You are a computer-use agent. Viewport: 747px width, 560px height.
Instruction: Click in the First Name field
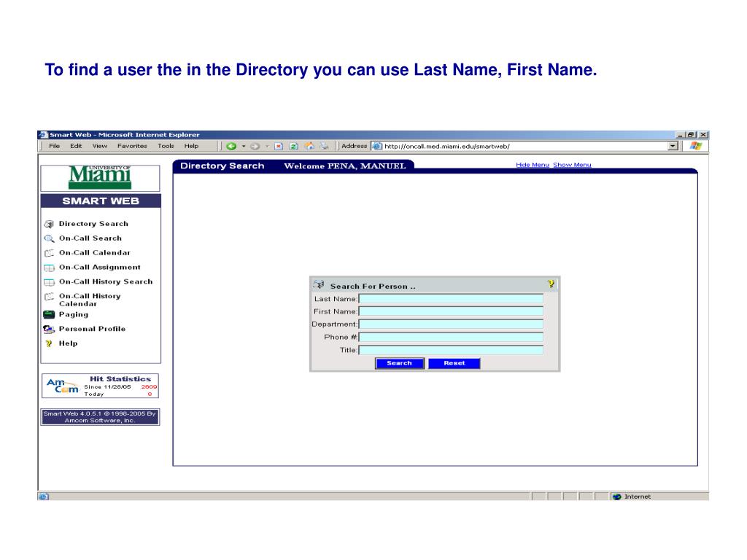tap(451, 311)
